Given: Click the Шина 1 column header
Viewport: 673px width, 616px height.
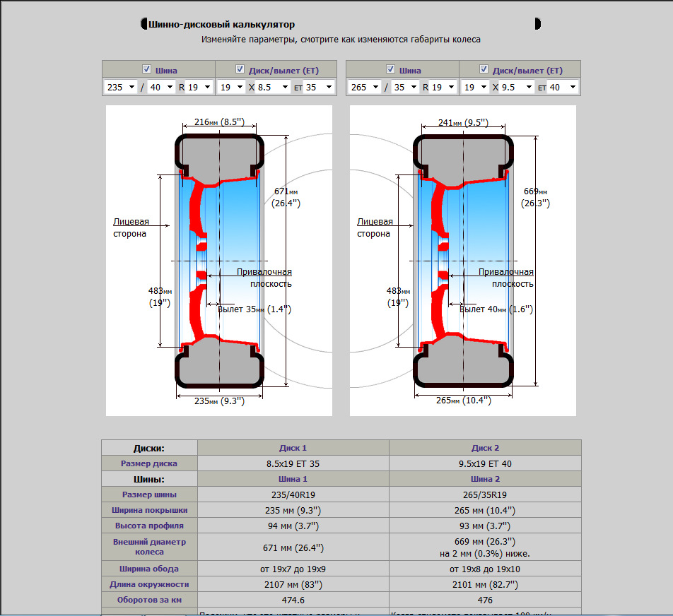Looking at the screenshot, I should click(293, 479).
